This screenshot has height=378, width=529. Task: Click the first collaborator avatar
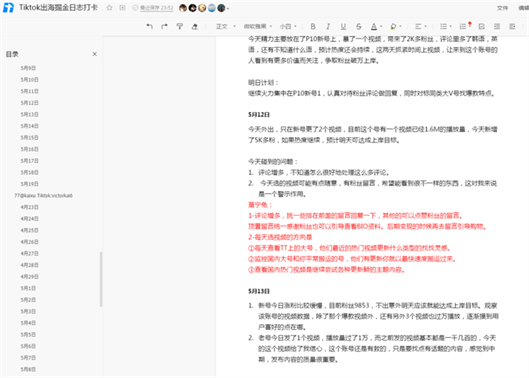pos(183,8)
